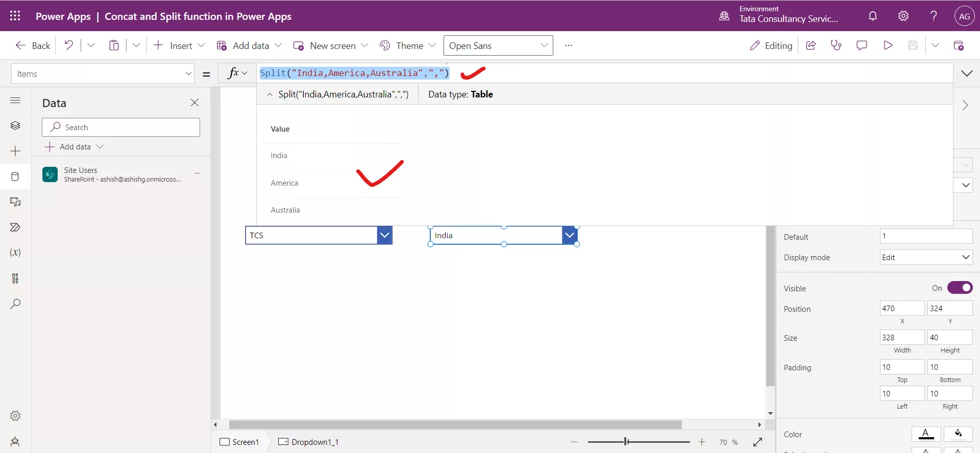Open the Add data toolbar menu

[249, 45]
